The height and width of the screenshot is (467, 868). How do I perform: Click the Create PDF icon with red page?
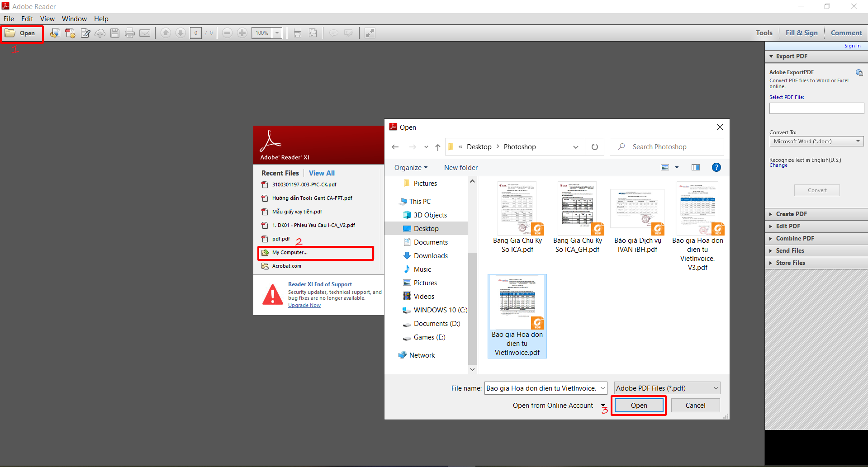click(x=70, y=33)
